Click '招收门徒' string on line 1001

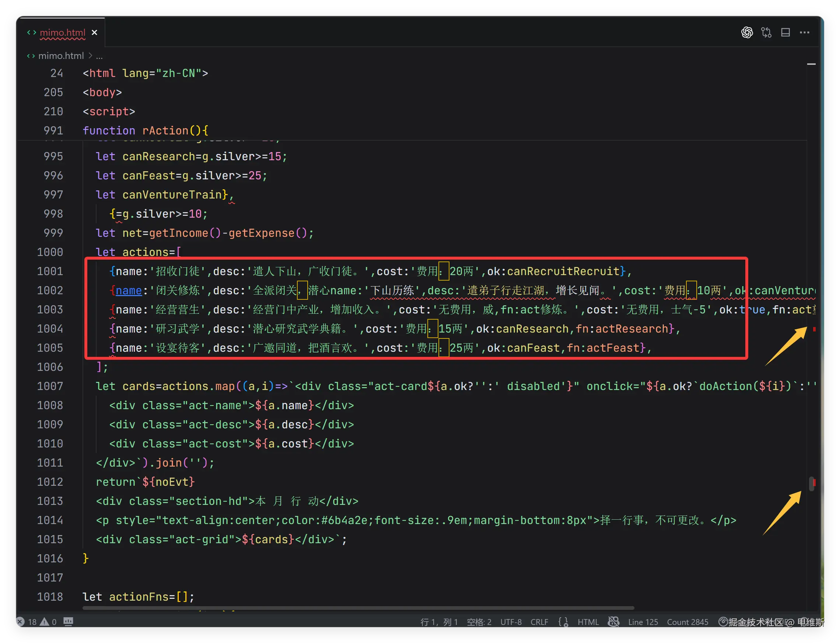(x=177, y=271)
